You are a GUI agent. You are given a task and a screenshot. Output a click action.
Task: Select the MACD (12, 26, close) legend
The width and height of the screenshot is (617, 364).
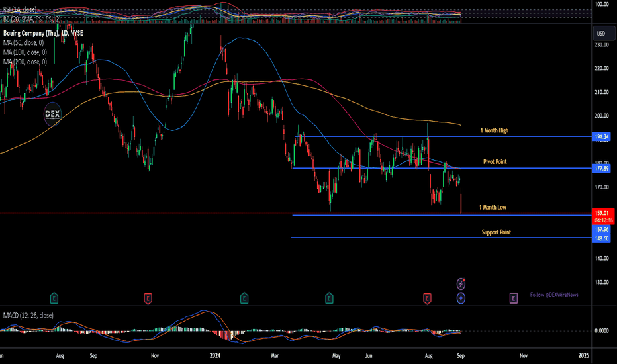pos(28,315)
